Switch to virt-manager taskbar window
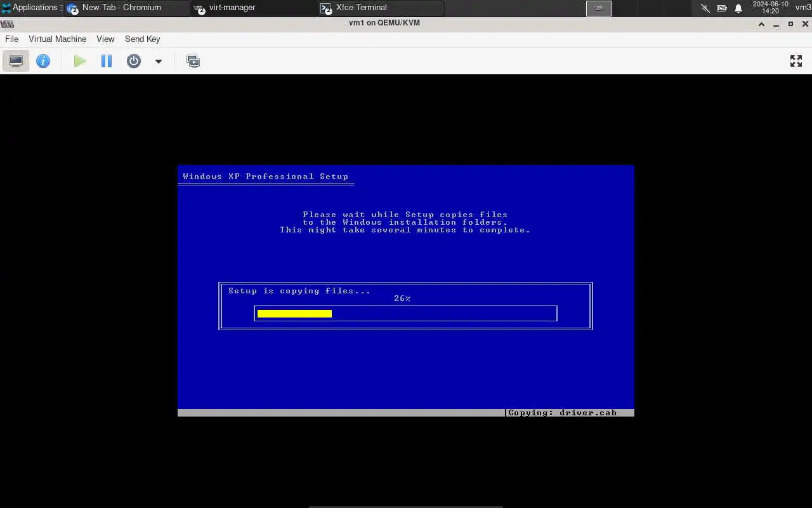 point(254,8)
